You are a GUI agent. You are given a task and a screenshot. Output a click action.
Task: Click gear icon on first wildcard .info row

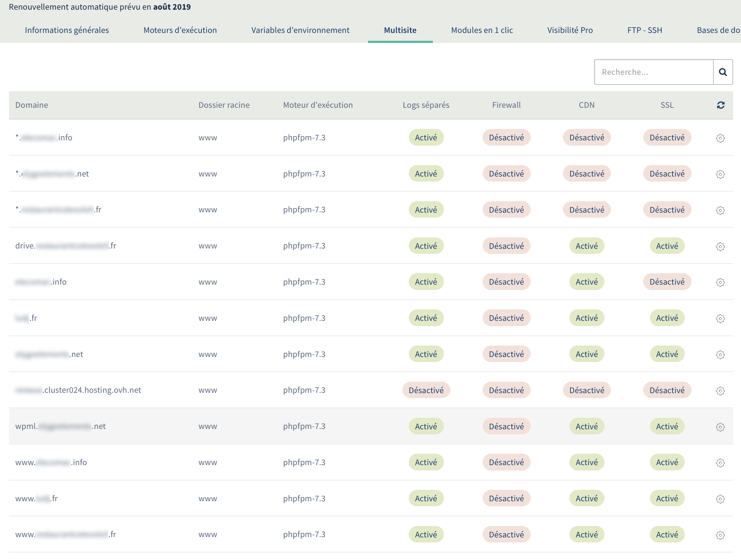point(720,138)
